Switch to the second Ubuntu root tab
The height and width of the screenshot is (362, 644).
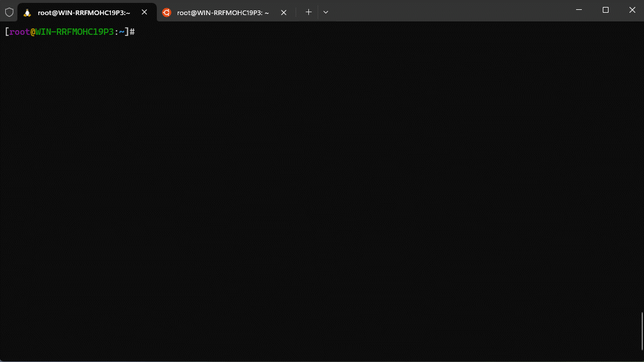pyautogui.click(x=223, y=12)
